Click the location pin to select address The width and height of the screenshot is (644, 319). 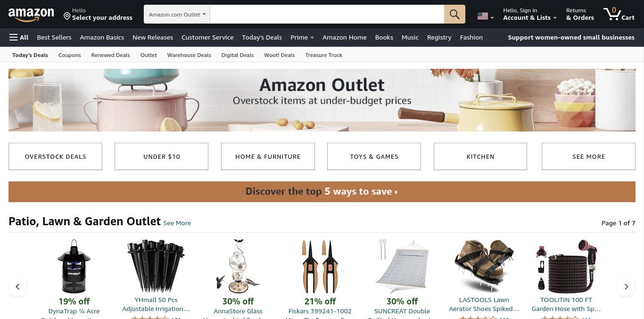67,16
